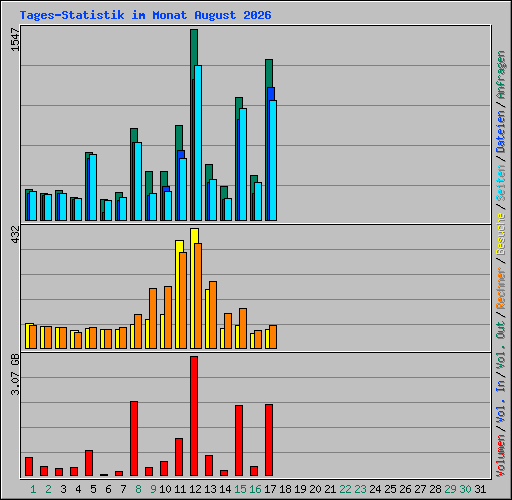Click day label '15' on the x-axis
The image size is (512, 500).
tap(240, 489)
